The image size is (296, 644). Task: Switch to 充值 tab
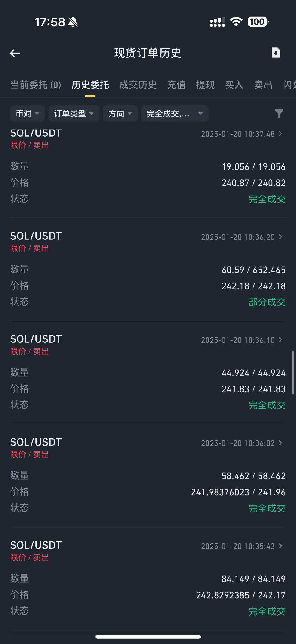point(176,85)
